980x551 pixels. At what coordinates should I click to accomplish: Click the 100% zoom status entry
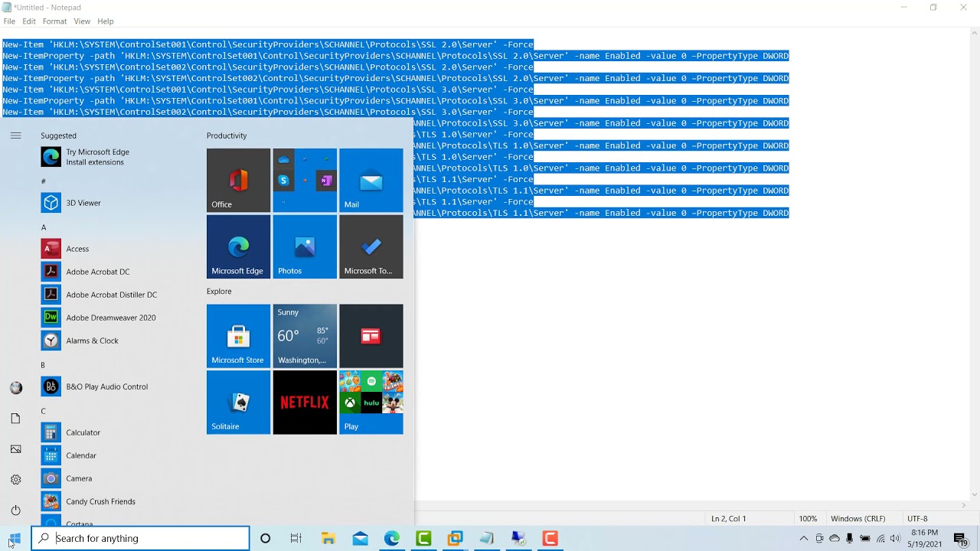click(x=808, y=519)
